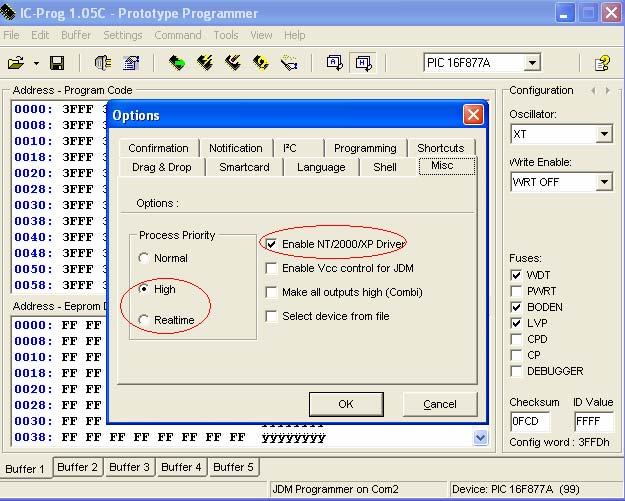Open the Write Enable WRT OFF dropdown

(604, 182)
